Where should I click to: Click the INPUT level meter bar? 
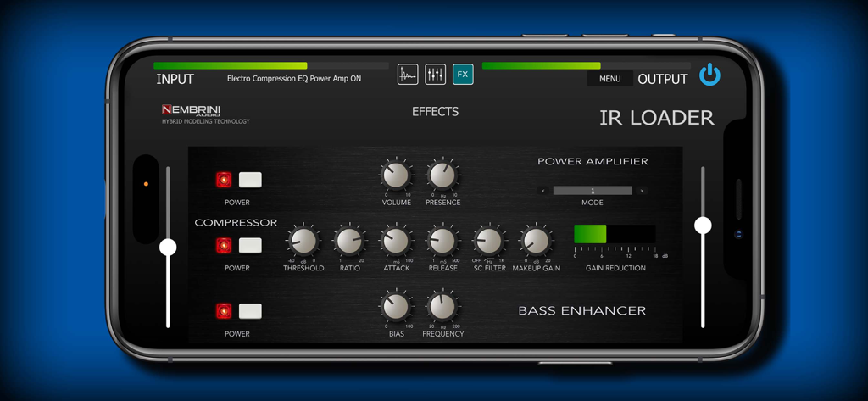271,65
